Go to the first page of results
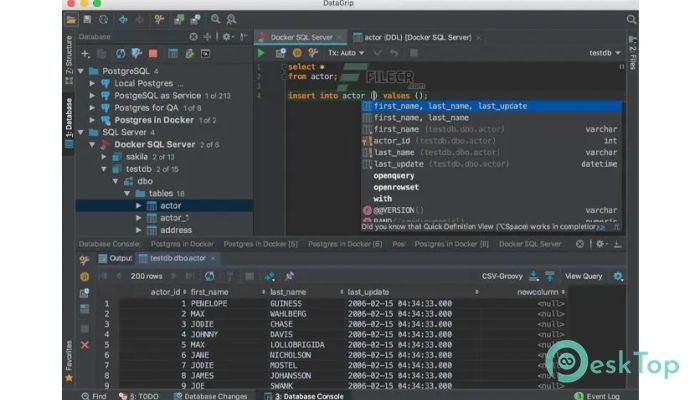 point(103,276)
